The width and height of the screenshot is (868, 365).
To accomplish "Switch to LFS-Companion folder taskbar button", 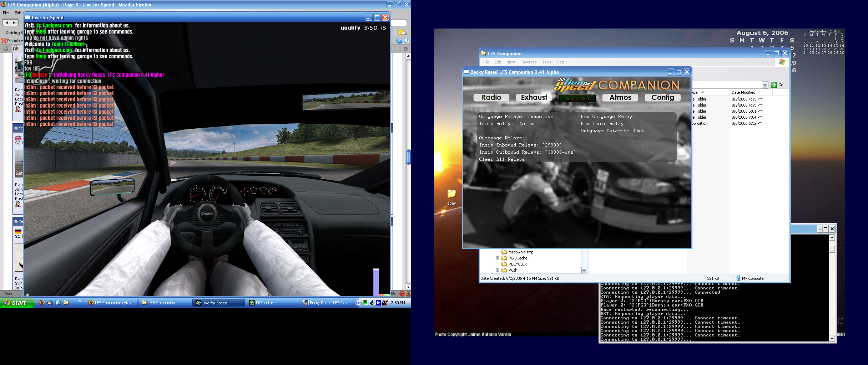I will click(165, 303).
